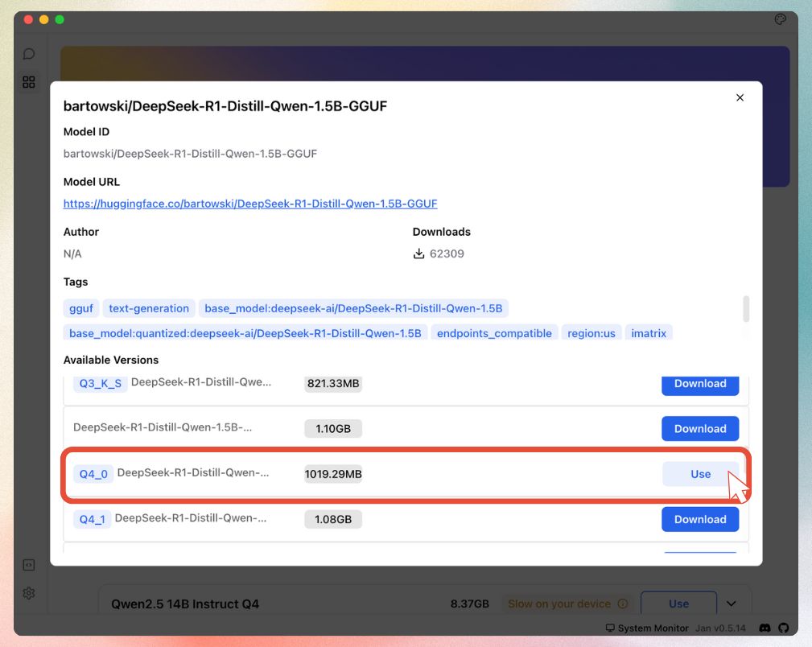The height and width of the screenshot is (647, 812).
Task: Open System Monitor in the status bar
Action: coord(646,628)
